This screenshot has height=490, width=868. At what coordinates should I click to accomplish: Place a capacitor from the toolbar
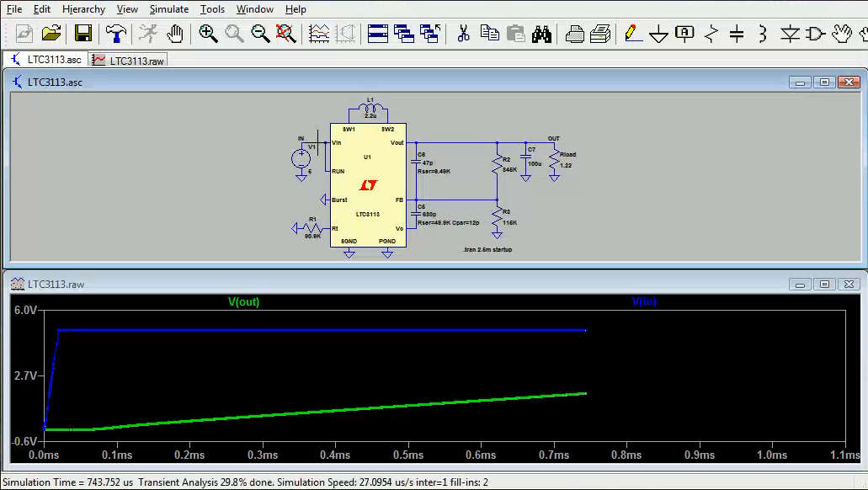737,34
